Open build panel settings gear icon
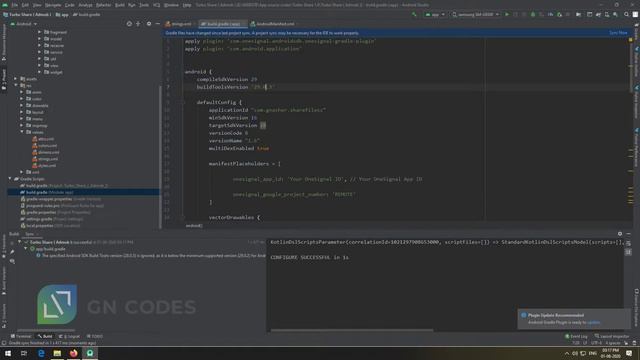This screenshot has height=360, width=640. pos(620,234)
